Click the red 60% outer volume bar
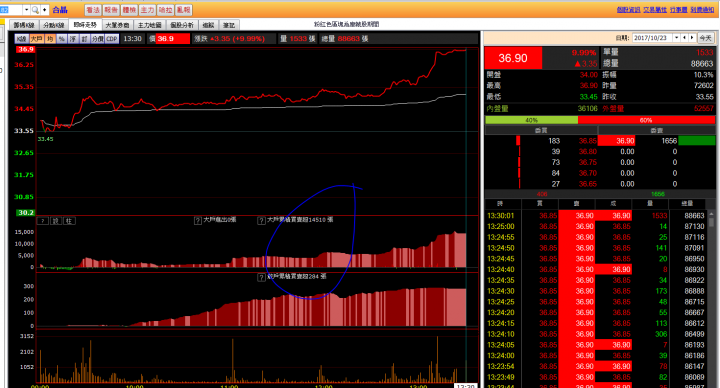Image resolution: width=720 pixels, height=388 pixels. (x=646, y=120)
